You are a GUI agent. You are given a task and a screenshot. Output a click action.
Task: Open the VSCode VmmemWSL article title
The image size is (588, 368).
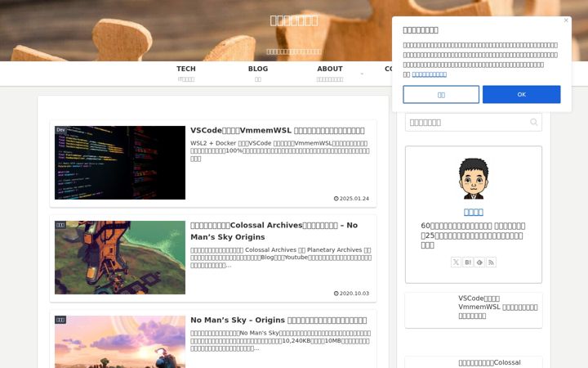pyautogui.click(x=277, y=130)
